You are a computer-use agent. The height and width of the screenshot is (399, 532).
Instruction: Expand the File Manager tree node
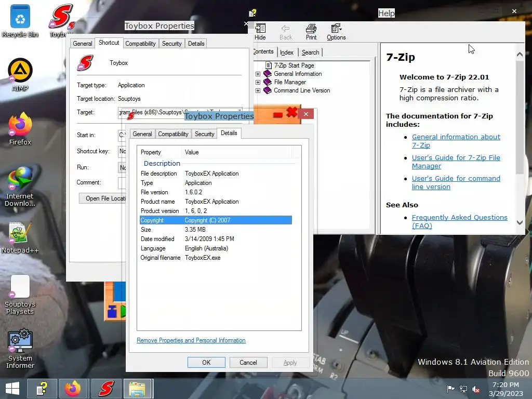(258, 82)
